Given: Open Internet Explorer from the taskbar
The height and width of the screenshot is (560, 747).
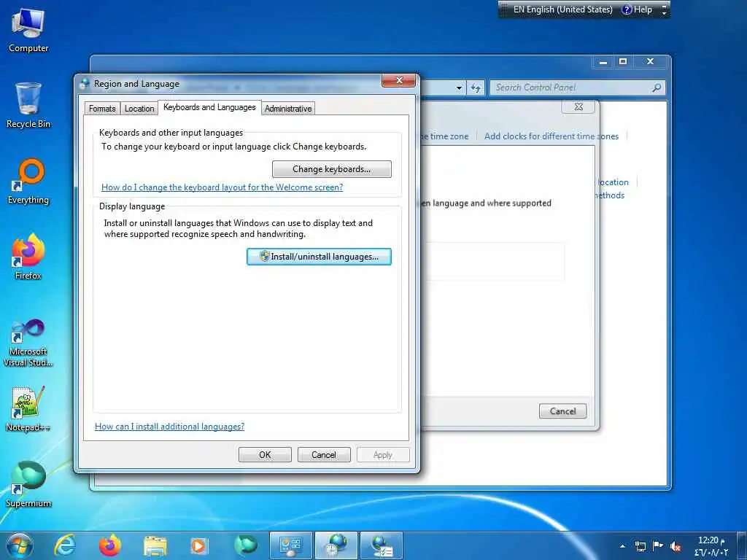Looking at the screenshot, I should (65, 545).
